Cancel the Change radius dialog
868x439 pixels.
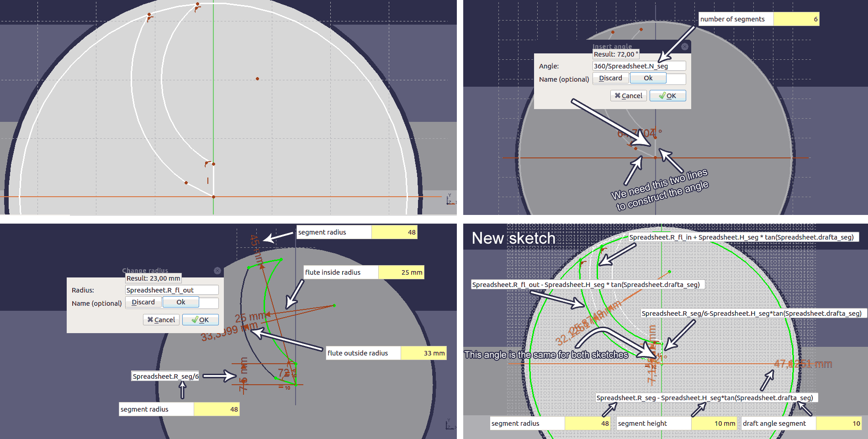tap(161, 320)
